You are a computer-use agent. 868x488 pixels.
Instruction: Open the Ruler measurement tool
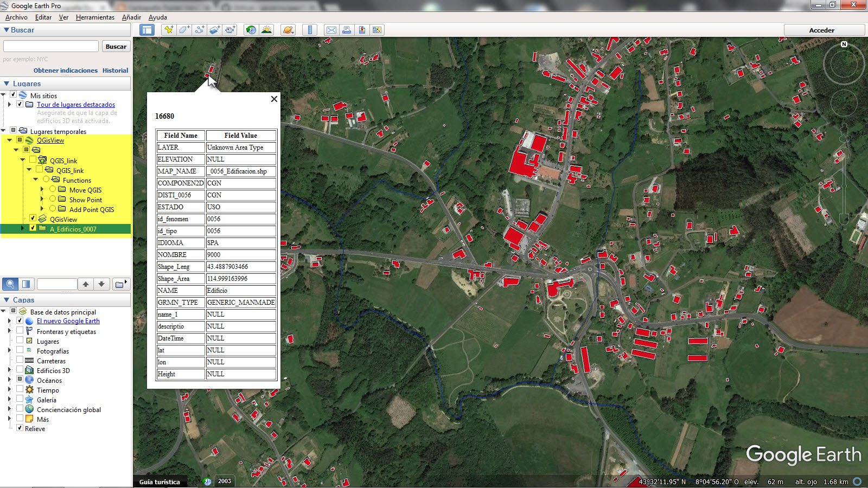(310, 30)
